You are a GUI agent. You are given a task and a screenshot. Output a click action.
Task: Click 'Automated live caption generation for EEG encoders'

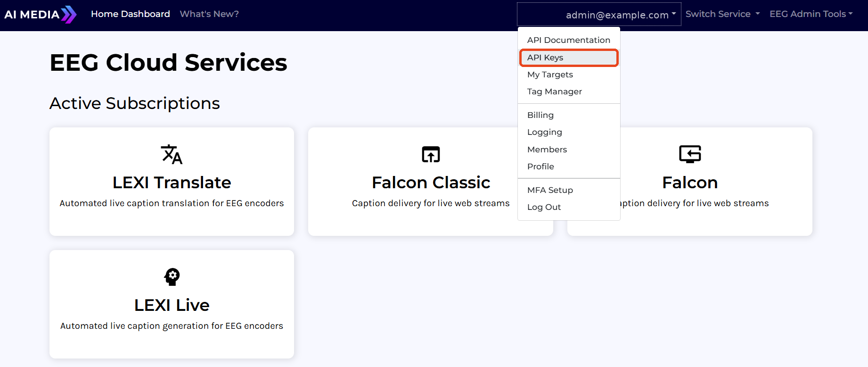[x=172, y=326]
